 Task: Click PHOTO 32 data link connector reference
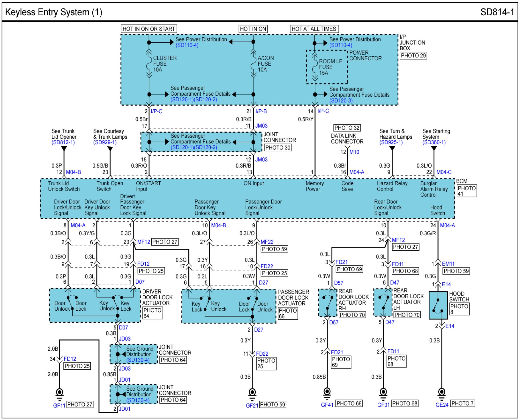[x=347, y=128]
